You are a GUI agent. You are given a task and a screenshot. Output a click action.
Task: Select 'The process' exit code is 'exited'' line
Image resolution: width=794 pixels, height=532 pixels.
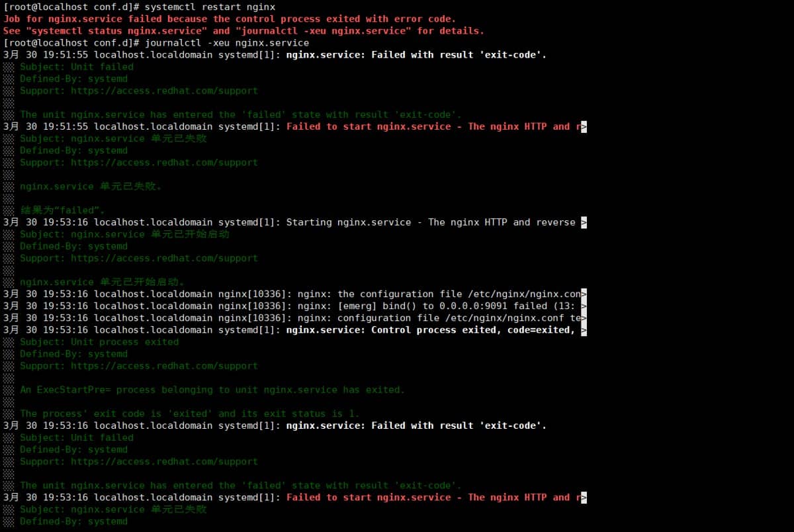coord(189,413)
